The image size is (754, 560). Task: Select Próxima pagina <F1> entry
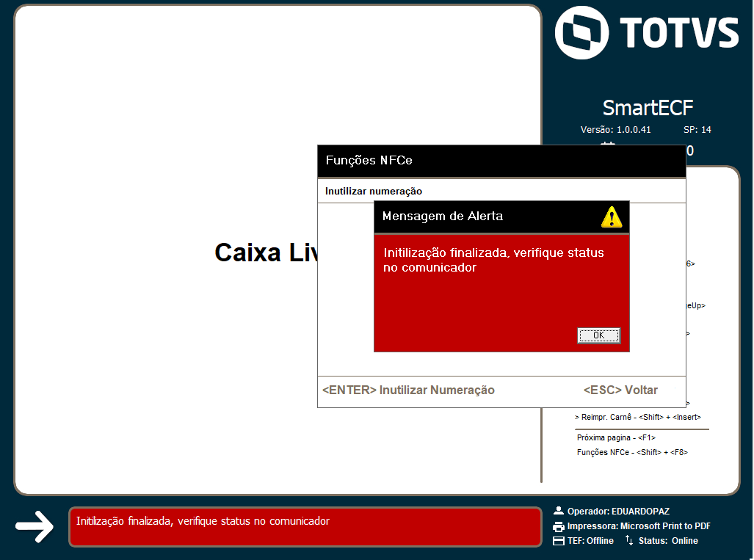616,437
